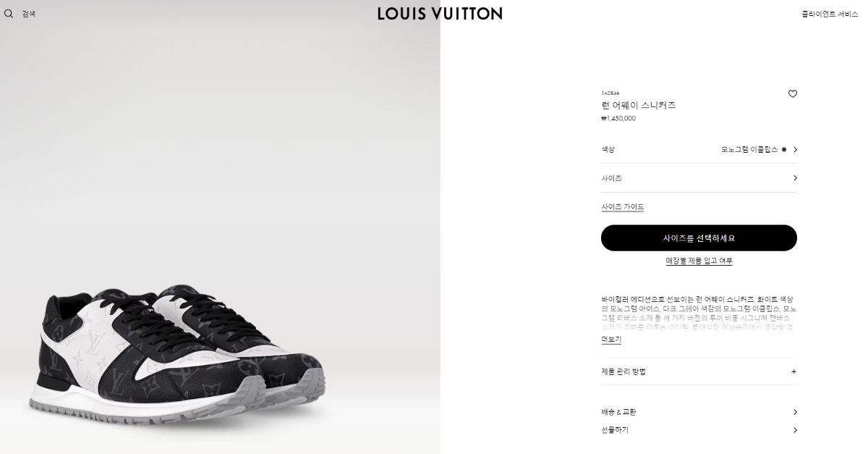The height and width of the screenshot is (454, 868).
Task: Open the 사이즈 size selection row
Action: coord(699,178)
